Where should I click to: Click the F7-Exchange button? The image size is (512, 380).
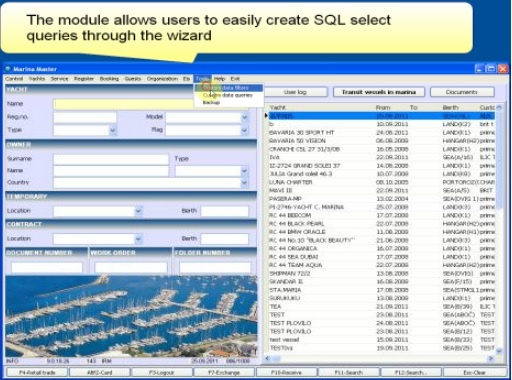[x=224, y=372]
